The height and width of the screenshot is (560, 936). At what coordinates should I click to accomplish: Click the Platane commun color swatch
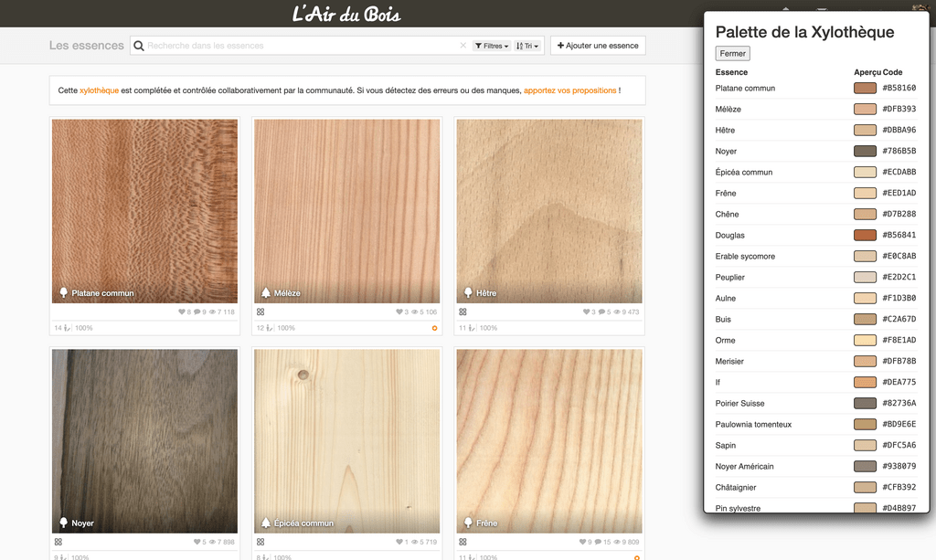tap(865, 89)
